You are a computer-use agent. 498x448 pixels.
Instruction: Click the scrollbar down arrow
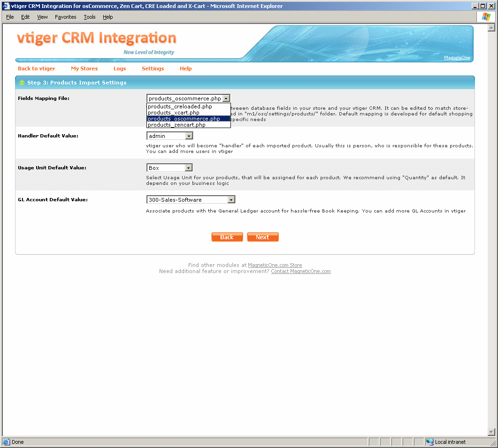[491, 432]
